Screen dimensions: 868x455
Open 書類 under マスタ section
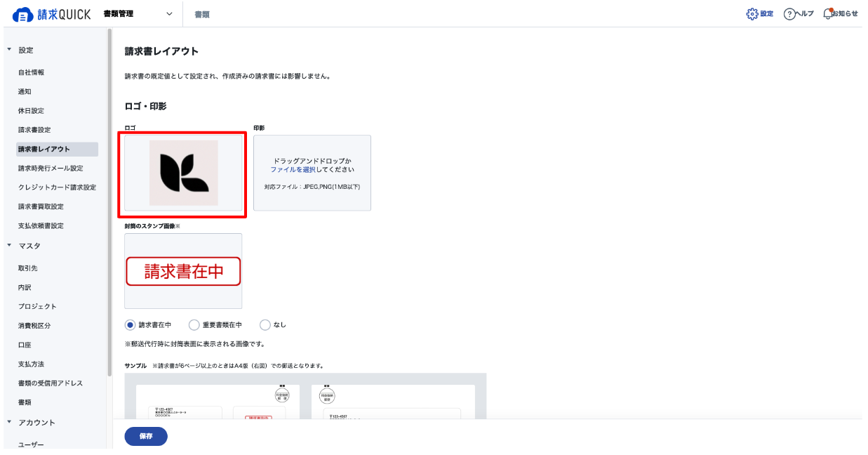pos(25,402)
